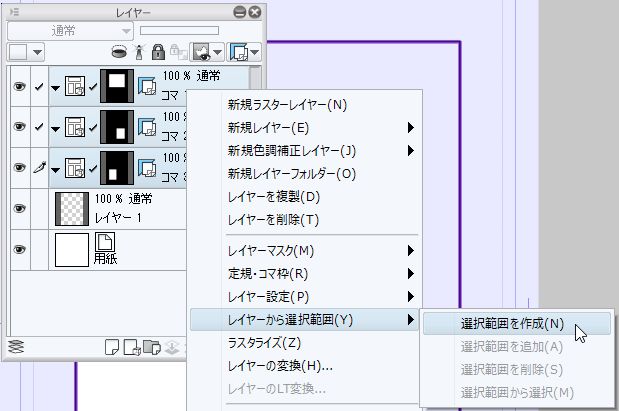This screenshot has height=411, width=619.
Task: Click the pen editing icon on コマ 3
Action: pyautogui.click(x=39, y=167)
